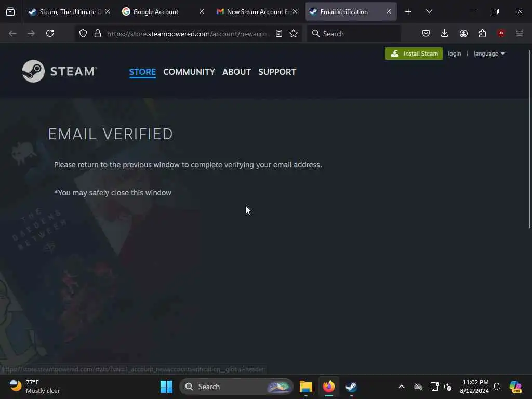The image size is (532, 399).
Task: Open Firefox from the taskbar
Action: (329, 387)
